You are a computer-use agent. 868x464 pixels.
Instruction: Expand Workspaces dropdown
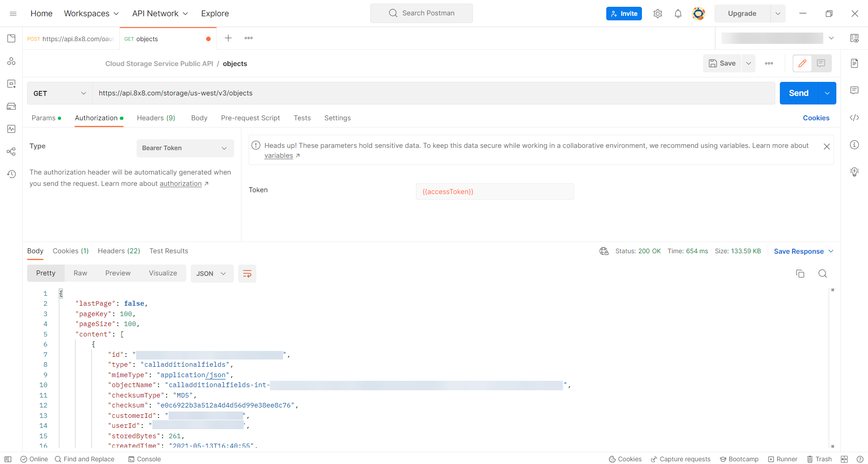coord(91,14)
